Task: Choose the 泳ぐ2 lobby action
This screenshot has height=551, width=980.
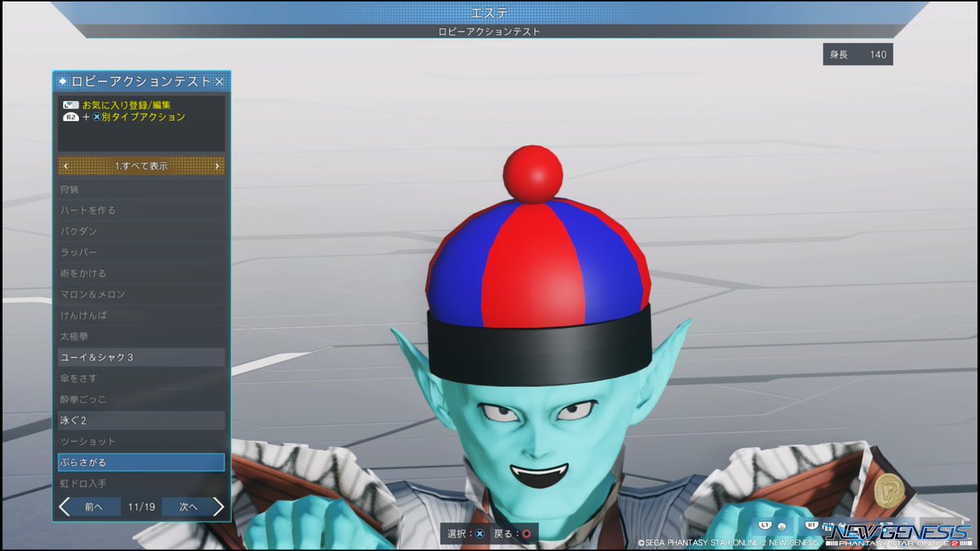Action: pyautogui.click(x=141, y=420)
